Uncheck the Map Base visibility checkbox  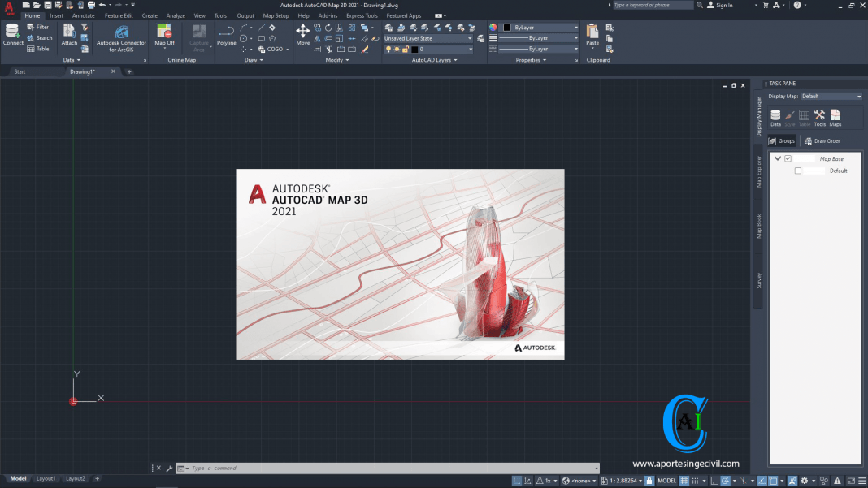(x=787, y=158)
